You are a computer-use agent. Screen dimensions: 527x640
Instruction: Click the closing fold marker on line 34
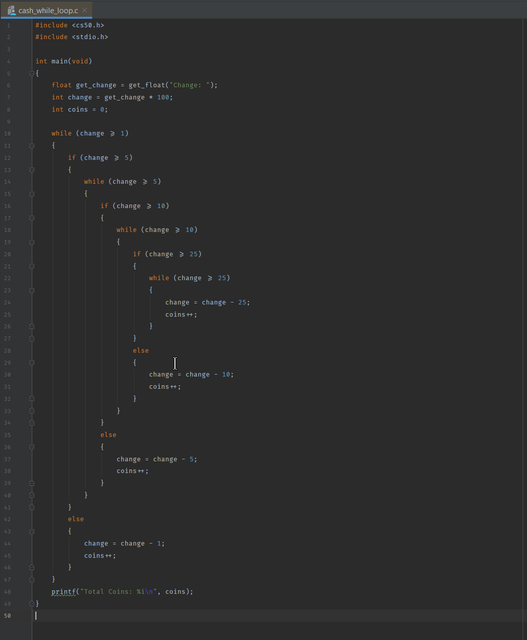pyautogui.click(x=31, y=423)
